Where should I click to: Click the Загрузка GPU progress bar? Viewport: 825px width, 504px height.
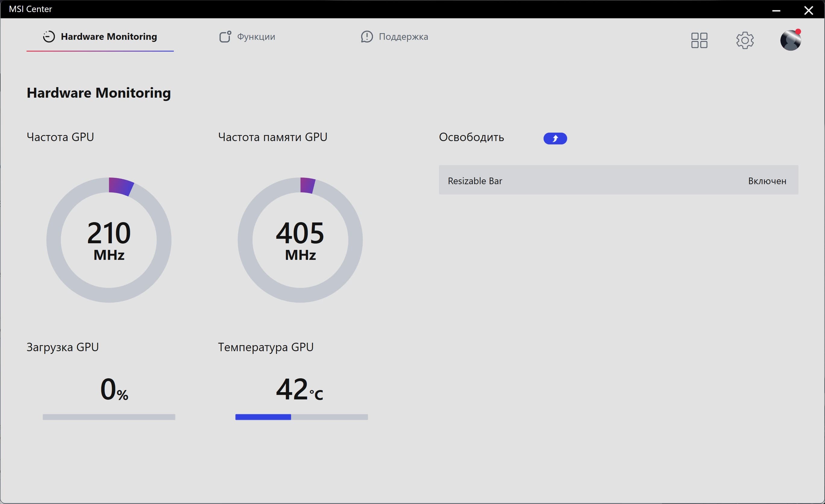109,417
